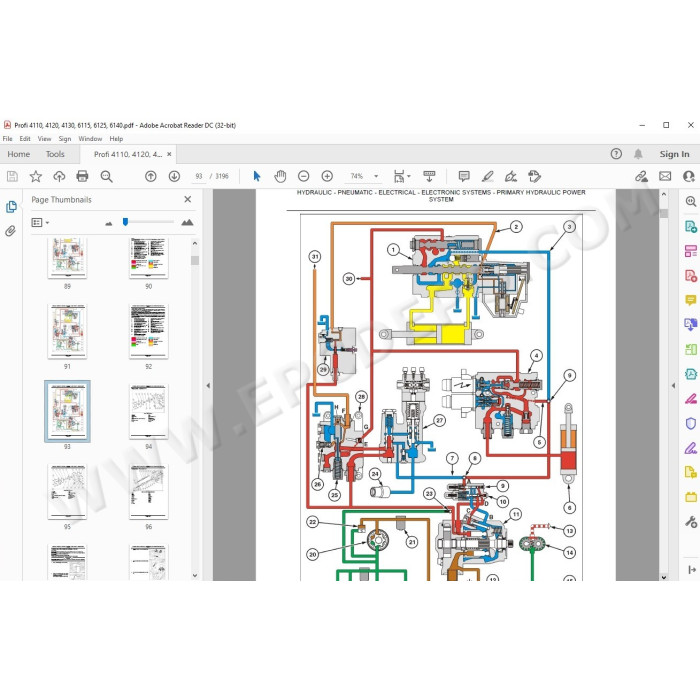Add a comment note
The height and width of the screenshot is (700, 700).
(x=464, y=176)
